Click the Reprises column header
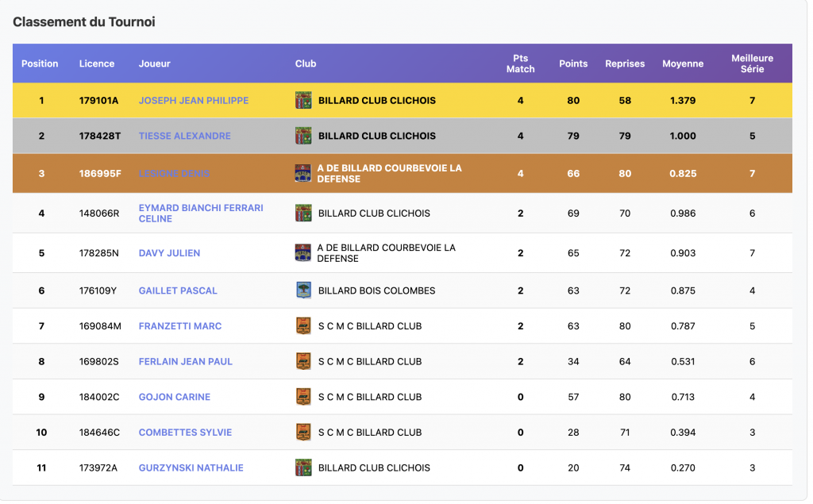 [625, 63]
